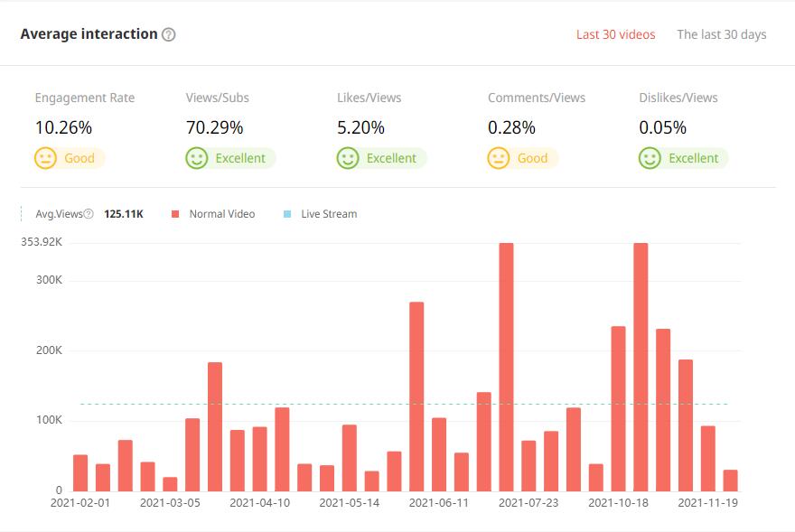Click the blue Live Stream color swatch
The height and width of the screenshot is (532, 795).
pyautogui.click(x=287, y=214)
